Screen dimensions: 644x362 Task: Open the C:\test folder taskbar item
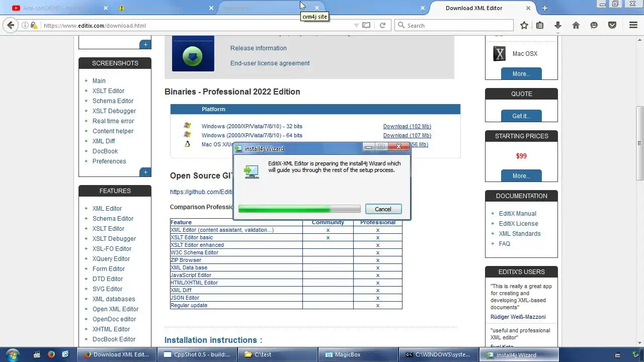[277, 354]
